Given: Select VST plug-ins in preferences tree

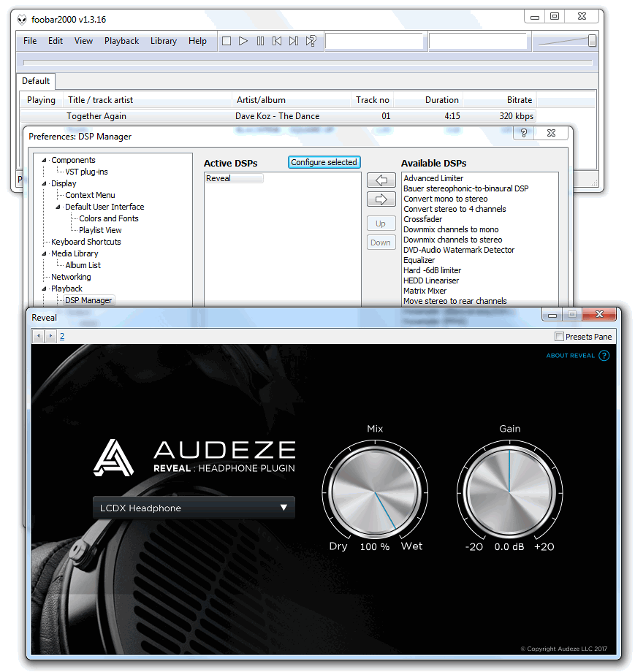Looking at the screenshot, I should (x=87, y=172).
